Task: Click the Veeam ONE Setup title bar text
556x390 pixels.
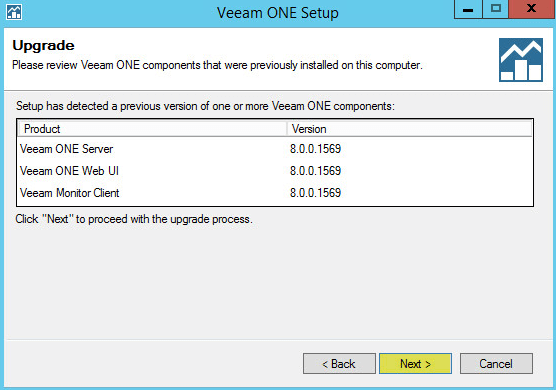Action: click(278, 13)
